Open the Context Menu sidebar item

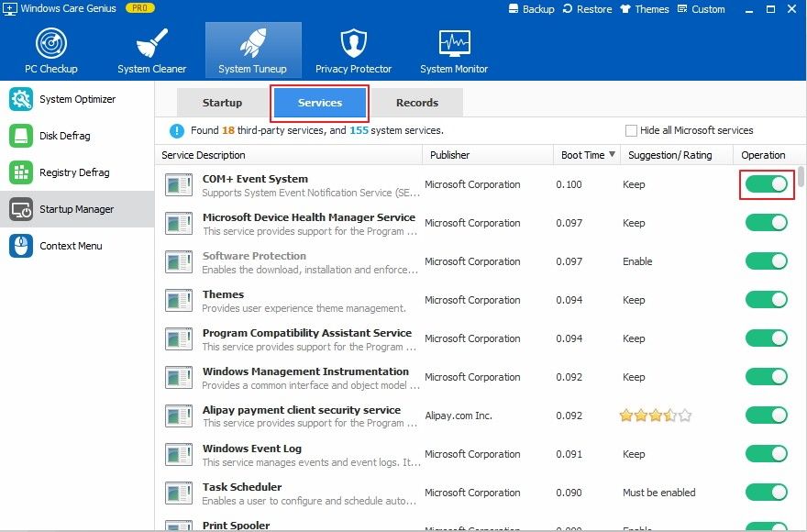(x=77, y=246)
